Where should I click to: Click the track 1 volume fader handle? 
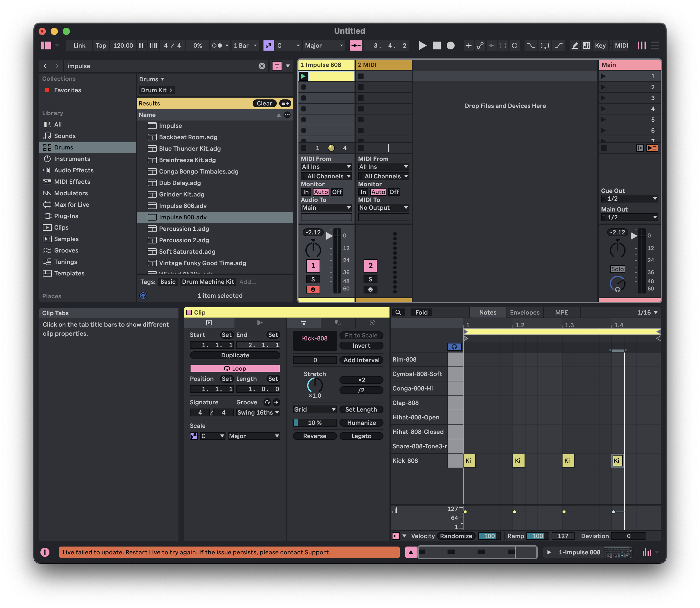329,236
